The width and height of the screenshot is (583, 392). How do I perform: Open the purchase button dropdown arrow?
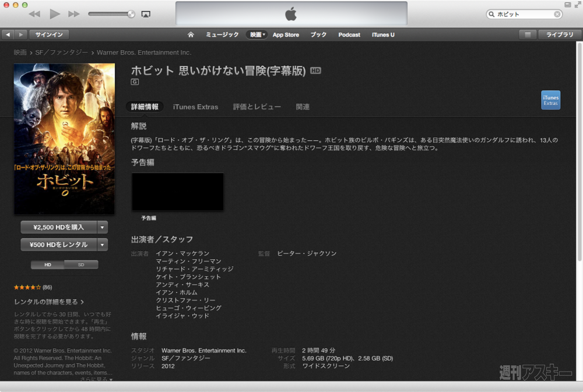point(102,227)
